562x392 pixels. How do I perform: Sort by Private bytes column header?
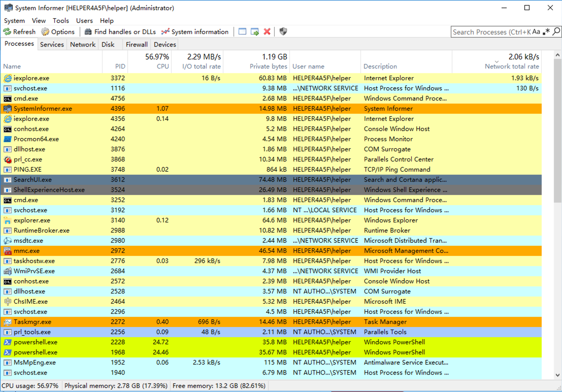[x=268, y=66]
